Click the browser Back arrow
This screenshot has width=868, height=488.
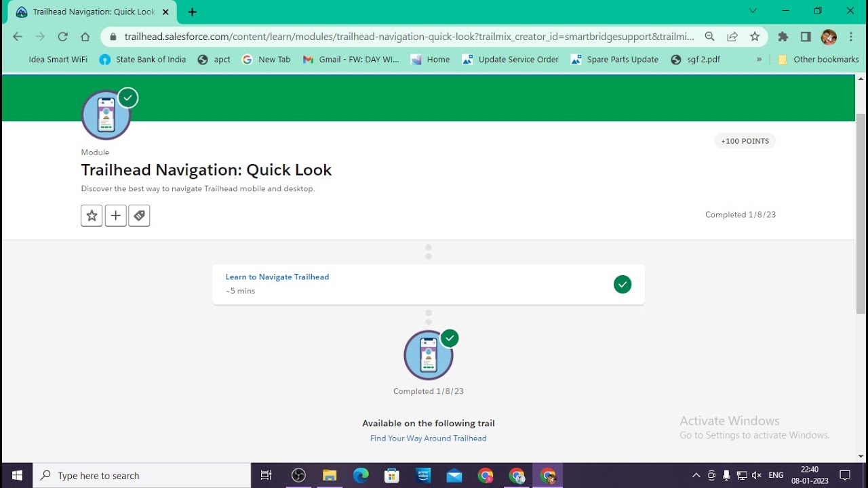(18, 37)
